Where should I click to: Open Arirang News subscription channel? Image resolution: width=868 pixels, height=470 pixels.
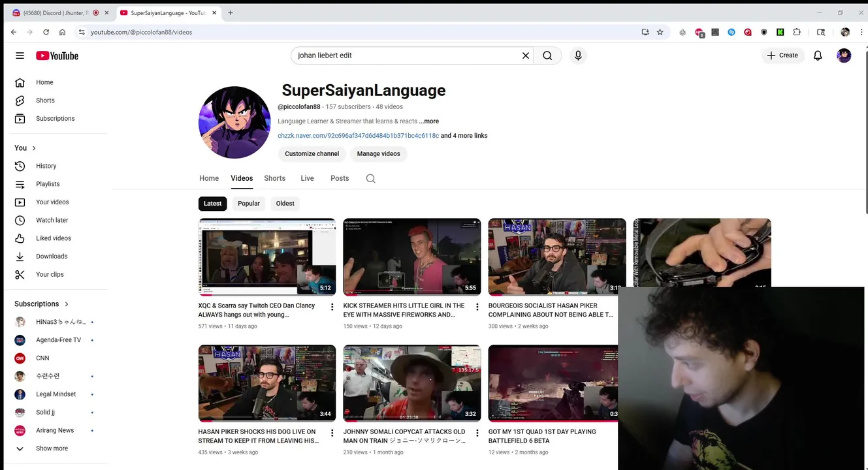(x=55, y=431)
